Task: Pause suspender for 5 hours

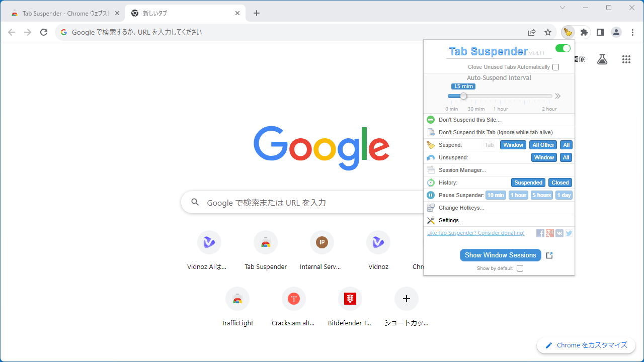Action: [x=542, y=195]
